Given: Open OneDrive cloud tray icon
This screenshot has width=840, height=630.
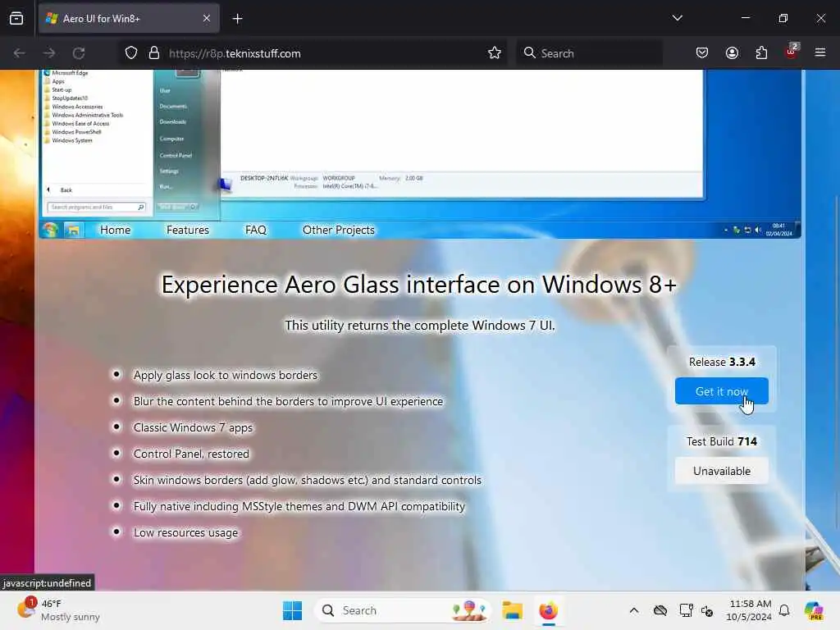Looking at the screenshot, I should [x=660, y=610].
